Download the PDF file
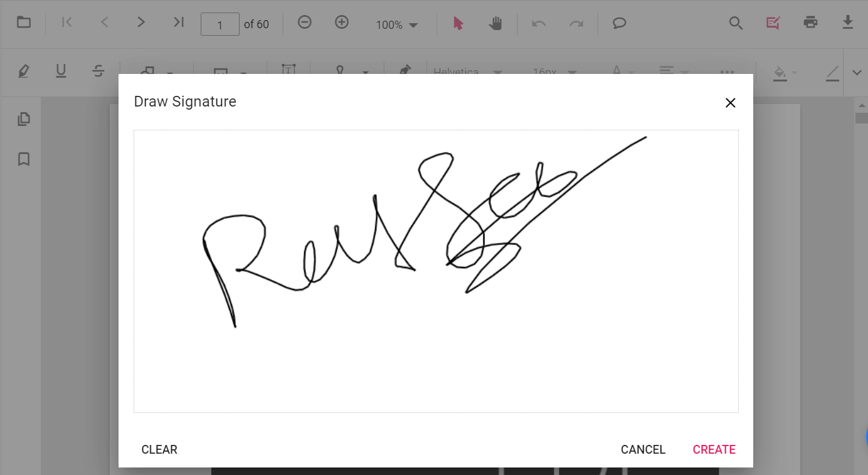 point(847,23)
